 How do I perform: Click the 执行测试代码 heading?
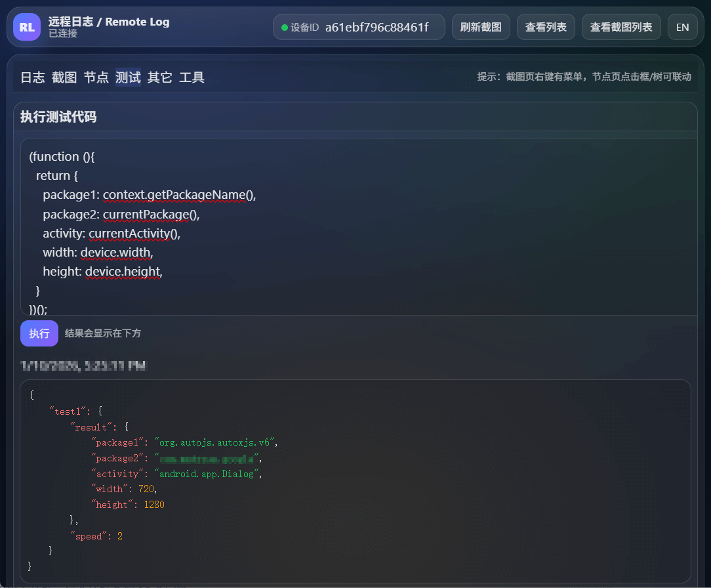point(58,117)
